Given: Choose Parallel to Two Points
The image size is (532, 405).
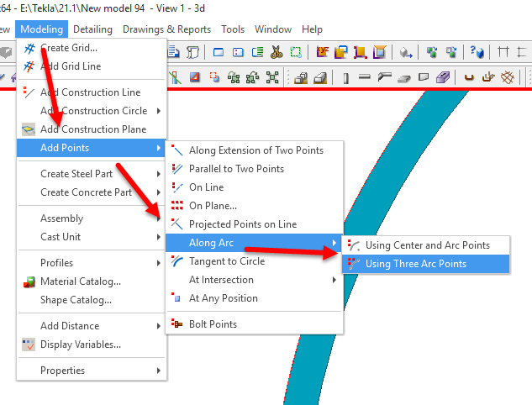Looking at the screenshot, I should click(255, 169).
